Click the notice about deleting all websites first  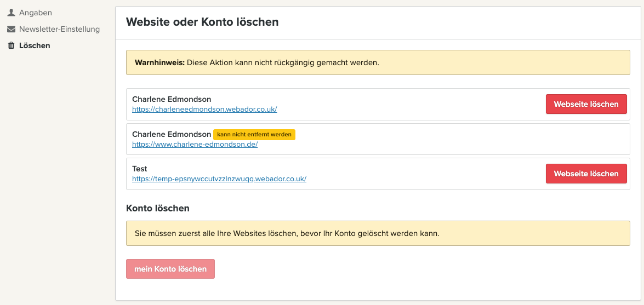(x=378, y=233)
